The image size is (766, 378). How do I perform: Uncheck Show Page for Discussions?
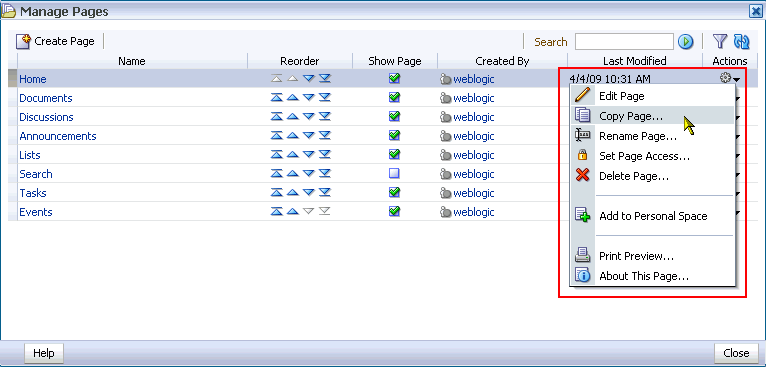394,116
